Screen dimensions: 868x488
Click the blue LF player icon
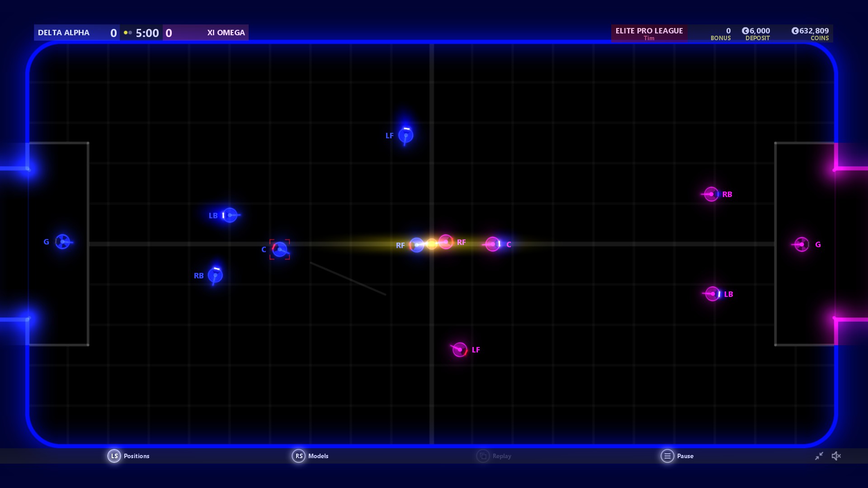(406, 135)
